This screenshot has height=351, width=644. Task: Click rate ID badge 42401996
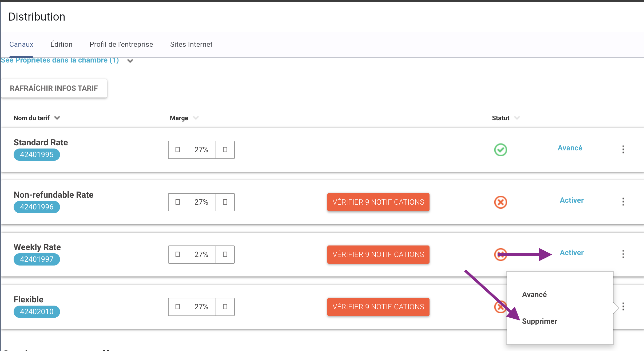tap(37, 207)
